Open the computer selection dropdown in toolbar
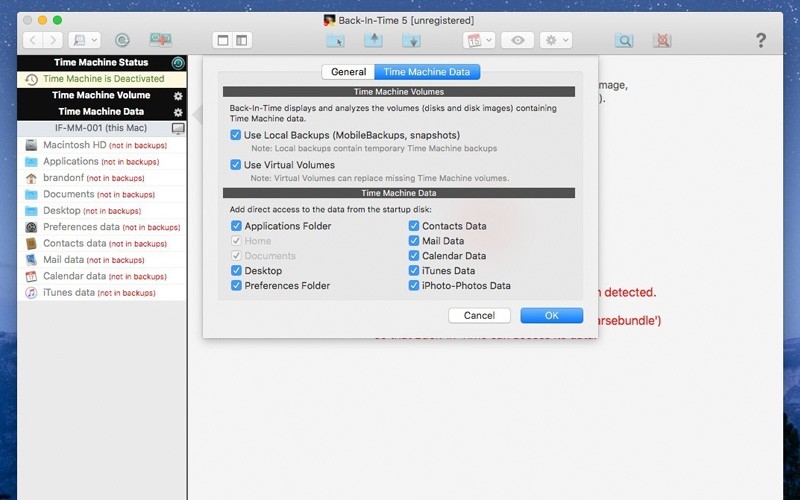 85,40
